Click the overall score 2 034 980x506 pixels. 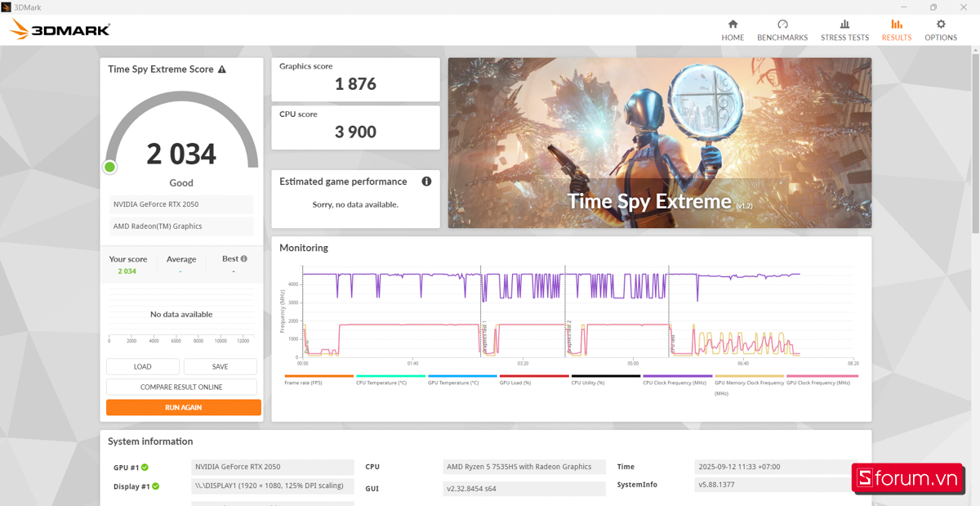[x=181, y=154]
